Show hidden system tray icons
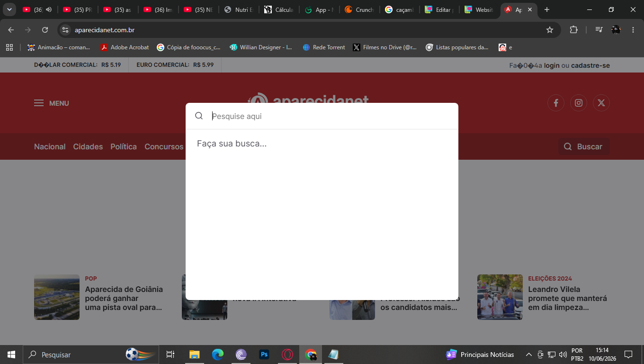 pos(529,355)
